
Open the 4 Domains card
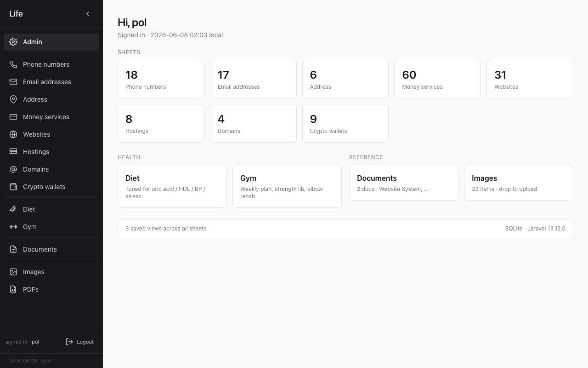pos(253,123)
